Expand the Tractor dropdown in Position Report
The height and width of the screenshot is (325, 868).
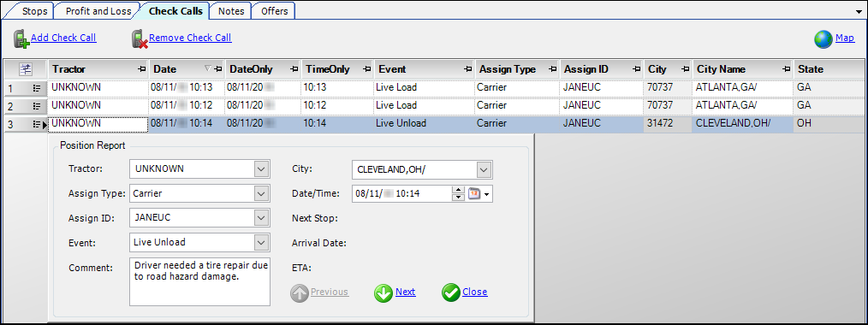click(x=261, y=169)
